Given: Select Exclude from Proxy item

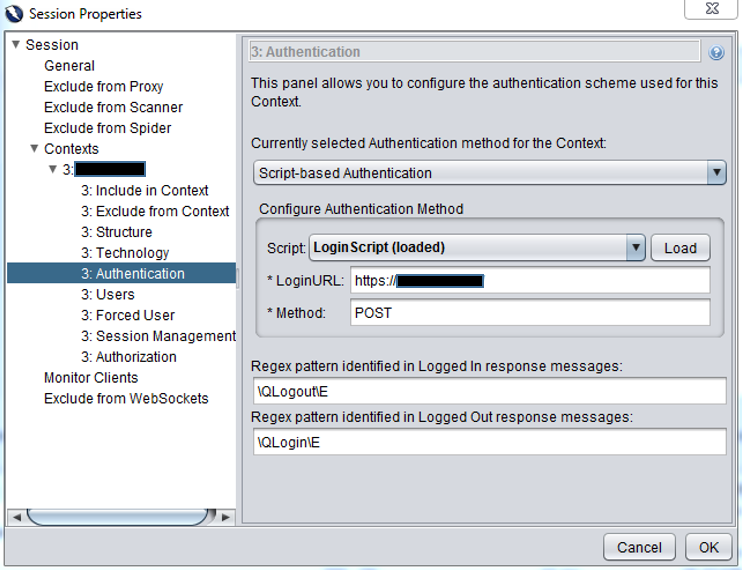Looking at the screenshot, I should 103,87.
